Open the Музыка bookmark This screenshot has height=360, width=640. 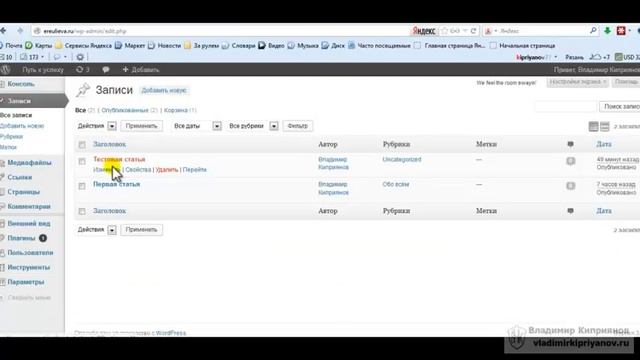point(303,45)
